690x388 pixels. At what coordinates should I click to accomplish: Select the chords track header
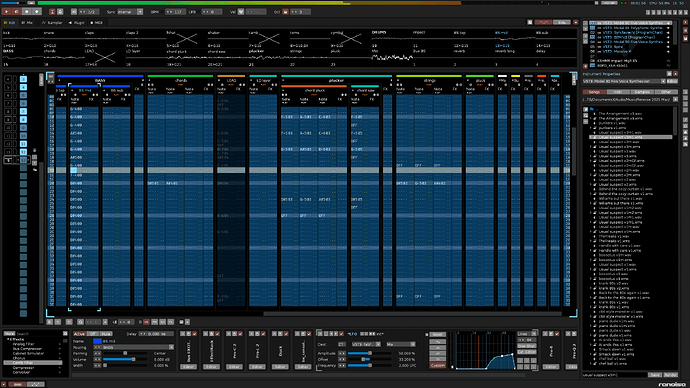pyautogui.click(x=181, y=81)
